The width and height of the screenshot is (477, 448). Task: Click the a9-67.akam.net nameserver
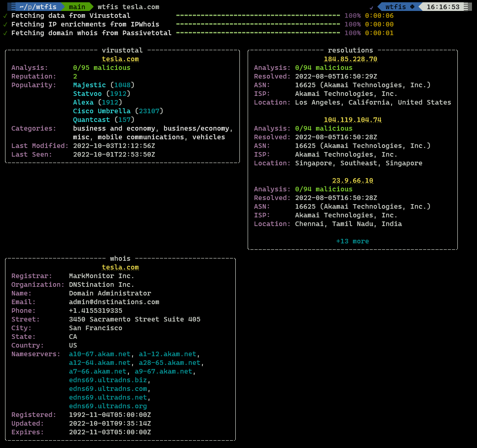coord(164,371)
